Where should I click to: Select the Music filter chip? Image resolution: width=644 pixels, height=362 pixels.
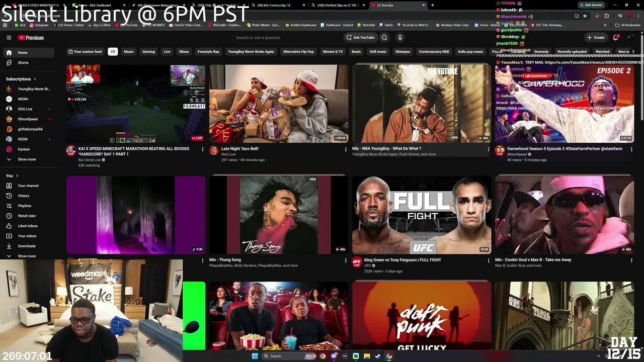pyautogui.click(x=129, y=51)
